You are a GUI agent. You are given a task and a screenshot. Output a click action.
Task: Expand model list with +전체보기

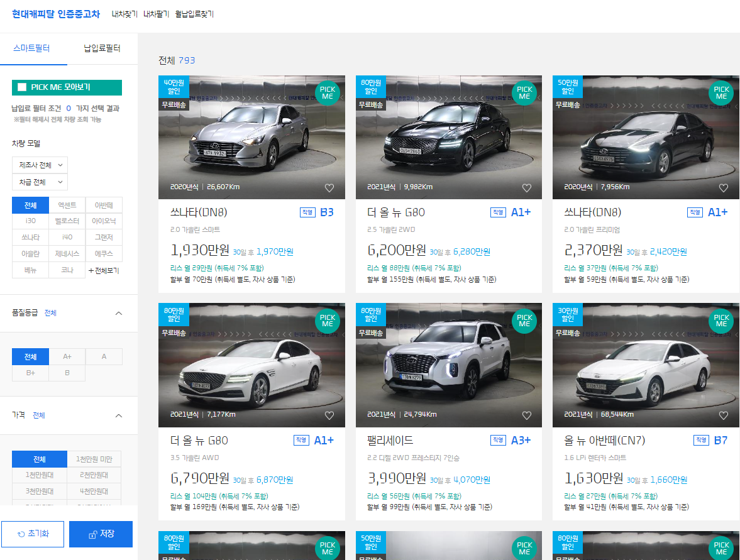[104, 270]
